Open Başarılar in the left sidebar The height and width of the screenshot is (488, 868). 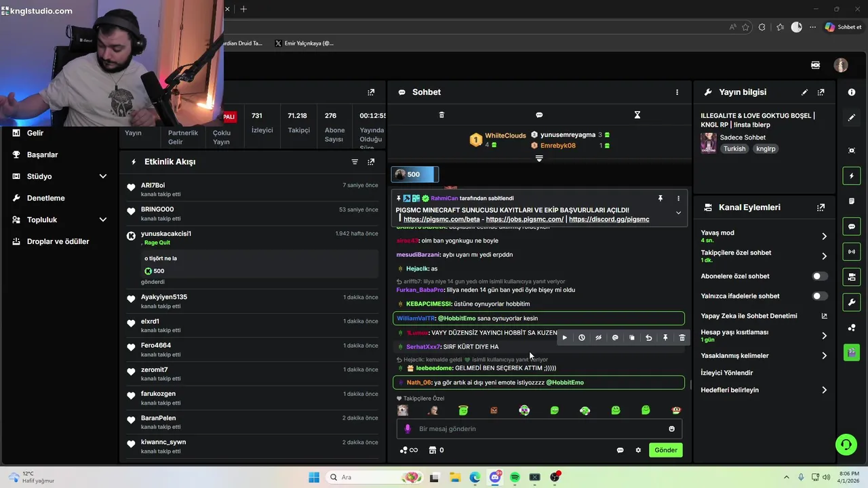pyautogui.click(x=42, y=155)
